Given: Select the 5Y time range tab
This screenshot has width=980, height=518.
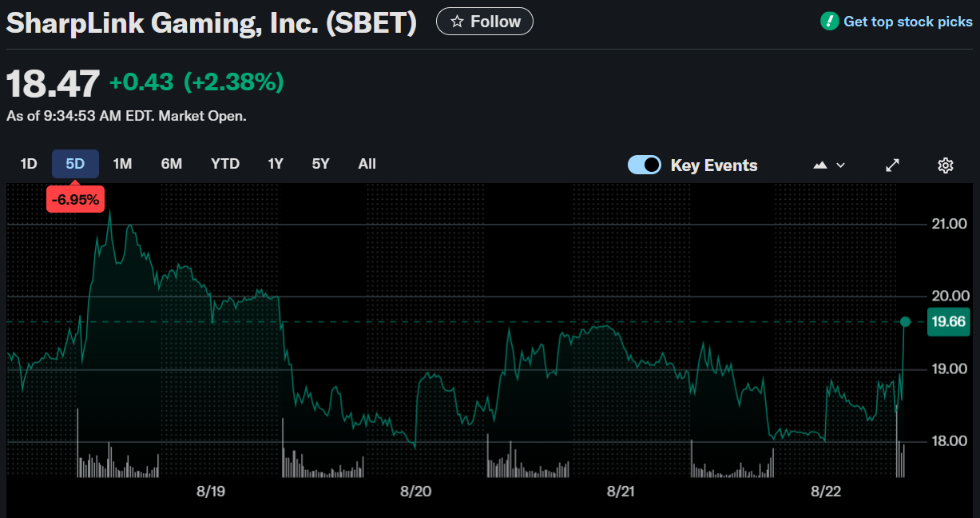Looking at the screenshot, I should coord(320,164).
